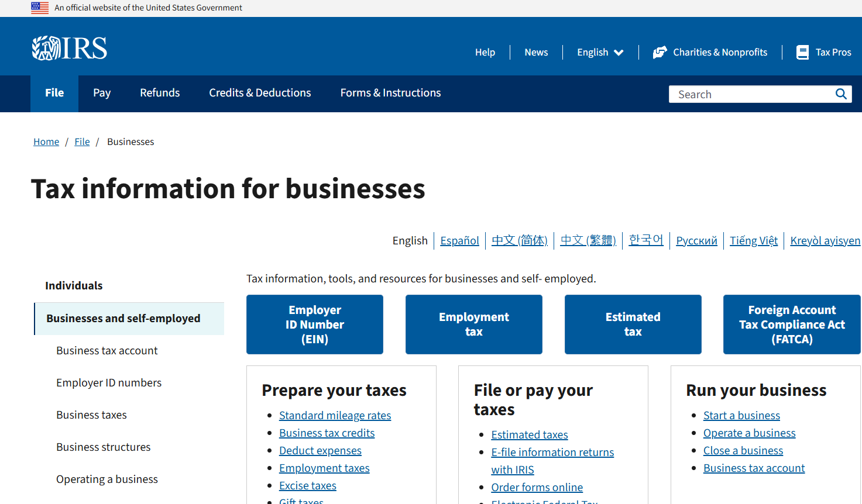This screenshot has width=862, height=504.
Task: Click the US flag icon
Action: coord(40,8)
